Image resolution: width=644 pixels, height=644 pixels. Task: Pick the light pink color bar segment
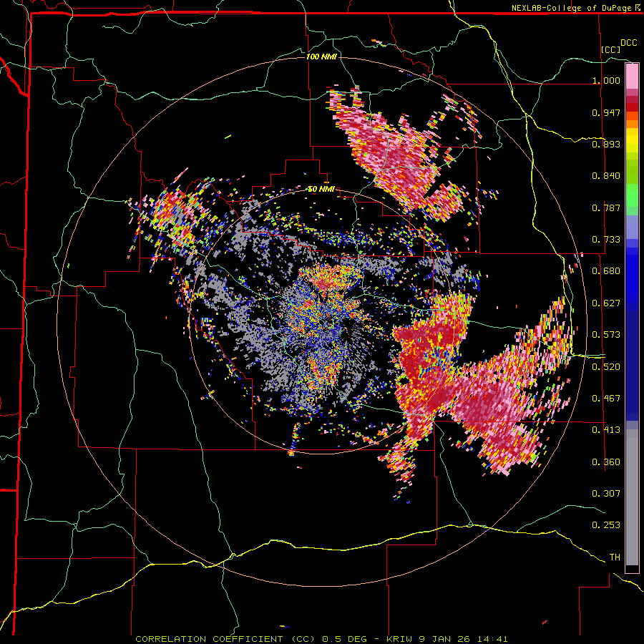point(632,76)
